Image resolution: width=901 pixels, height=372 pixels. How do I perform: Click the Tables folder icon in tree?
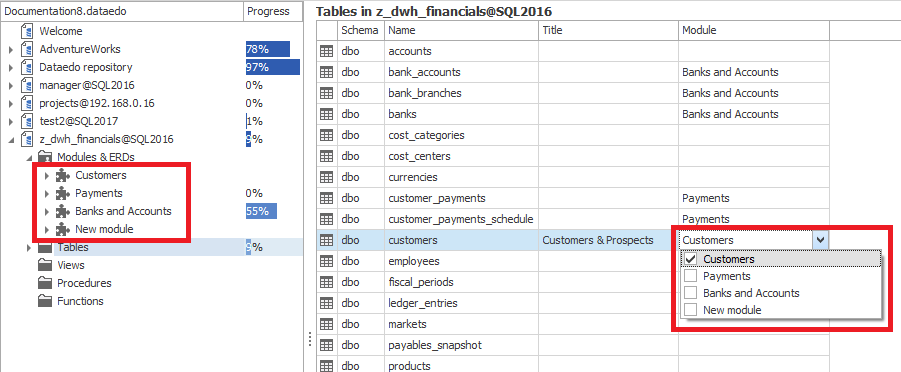pyautogui.click(x=45, y=248)
